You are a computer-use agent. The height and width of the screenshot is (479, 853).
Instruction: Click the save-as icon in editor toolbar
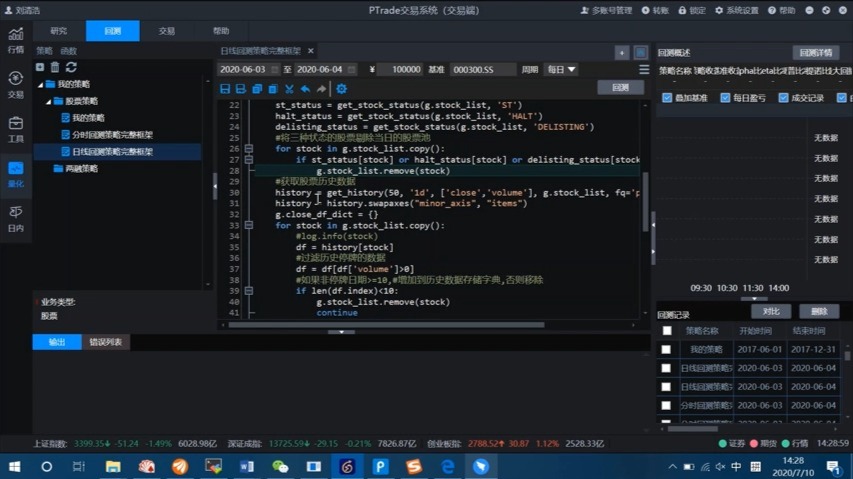(241, 89)
